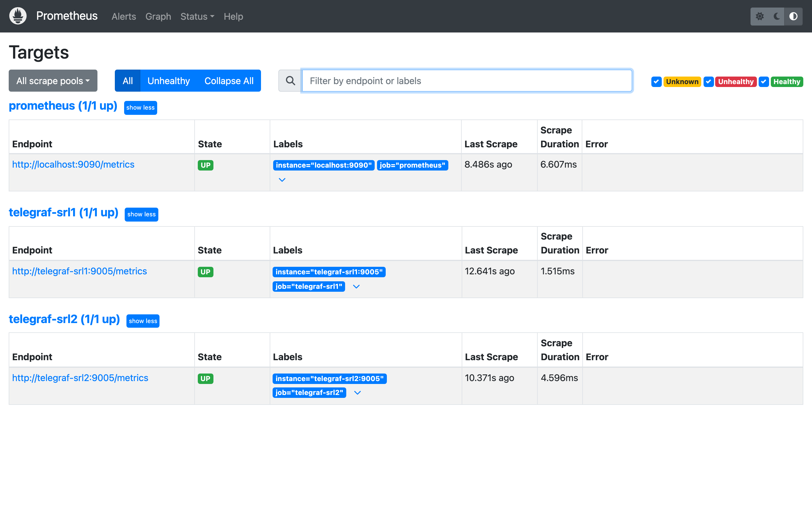This screenshot has height=522, width=812.
Task: Click the UP badge for telegraf-srl1
Action: click(205, 272)
